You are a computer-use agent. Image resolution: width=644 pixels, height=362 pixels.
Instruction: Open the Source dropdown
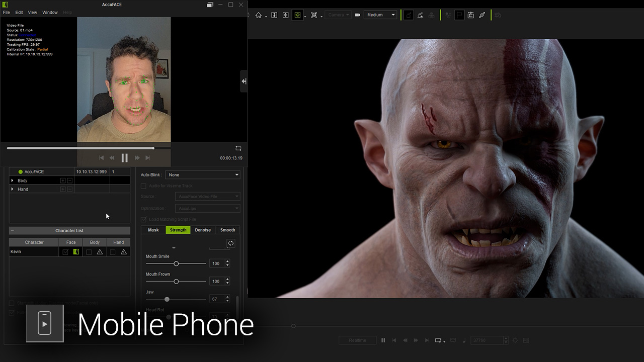point(208,197)
